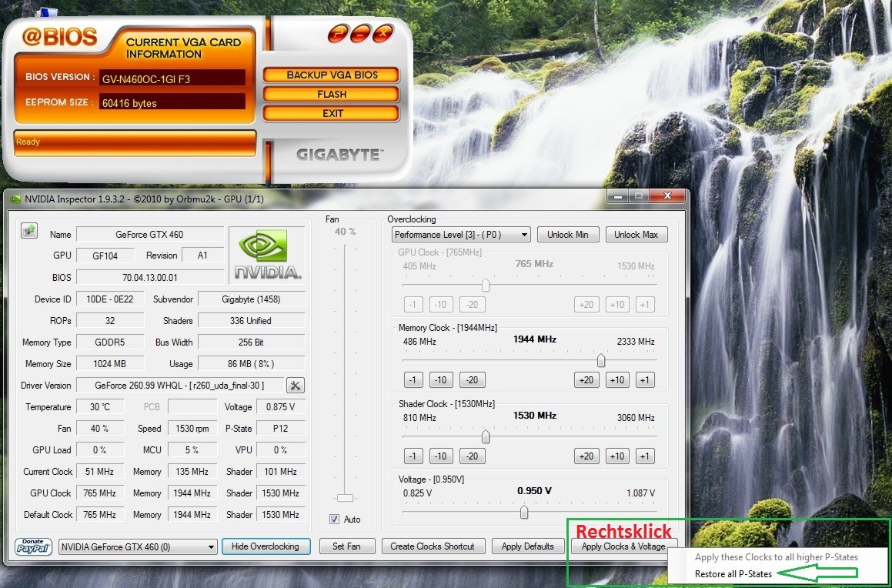
Task: Click Temperature value 30 °C
Action: (x=99, y=407)
